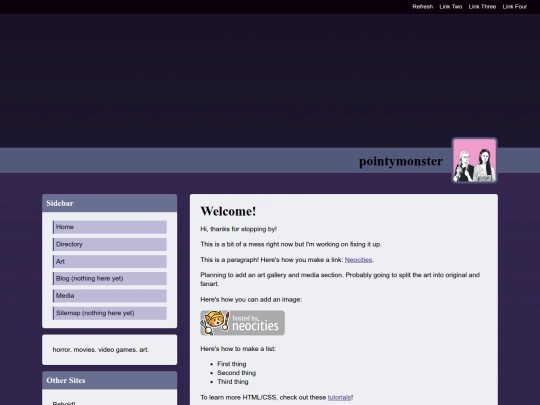Viewport: 540px width, 405px height.
Task: Click the pointymonster site title
Action: pos(401,161)
